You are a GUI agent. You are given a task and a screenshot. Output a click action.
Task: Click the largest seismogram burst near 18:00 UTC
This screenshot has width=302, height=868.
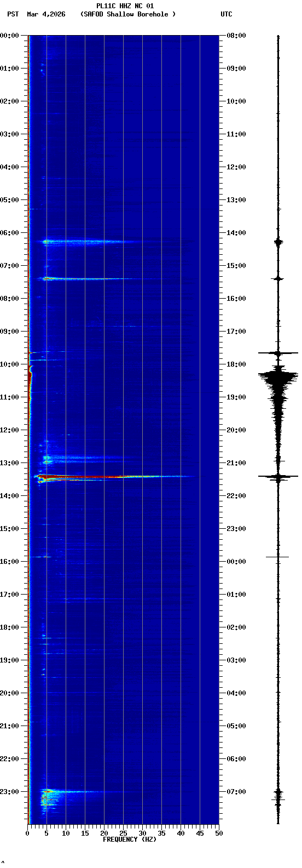pyautogui.click(x=278, y=378)
